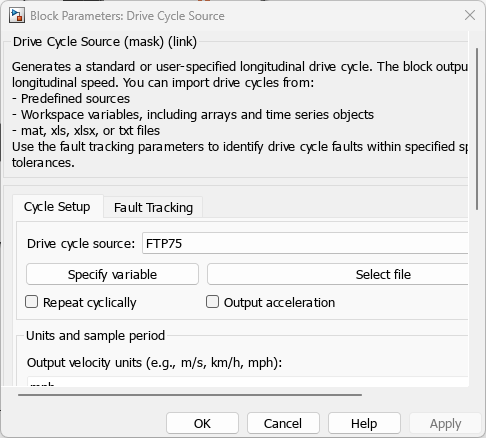Image resolution: width=486 pixels, height=438 pixels.
Task: Open the Fault Tracking tab
Action: pos(153,207)
